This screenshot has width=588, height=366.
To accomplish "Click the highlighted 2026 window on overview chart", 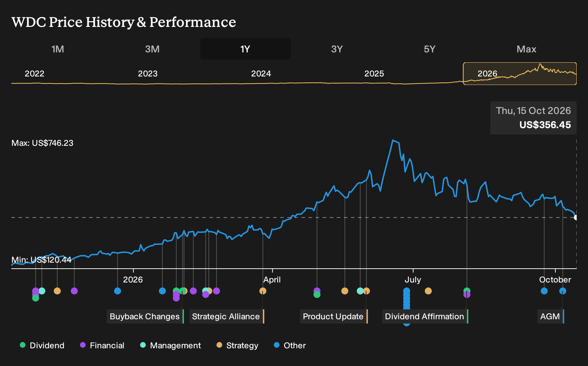I will click(x=520, y=74).
